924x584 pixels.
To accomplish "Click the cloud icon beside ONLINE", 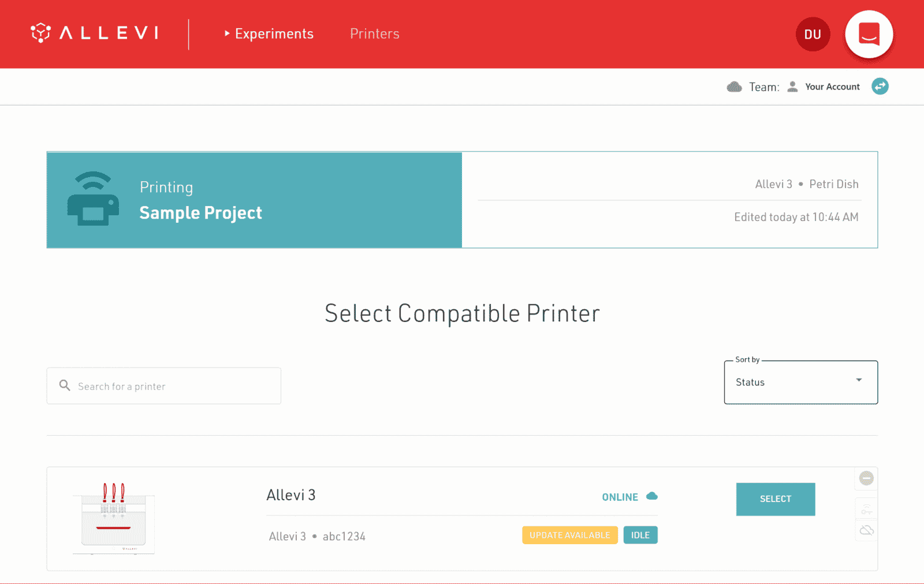I will pyautogui.click(x=652, y=496).
